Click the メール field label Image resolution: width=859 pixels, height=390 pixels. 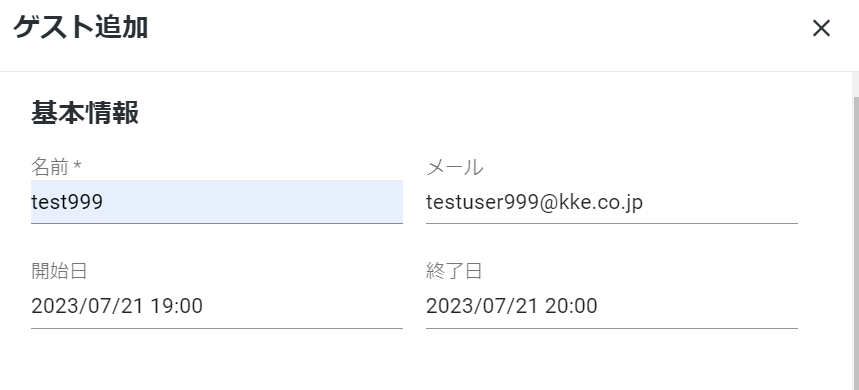(x=455, y=167)
